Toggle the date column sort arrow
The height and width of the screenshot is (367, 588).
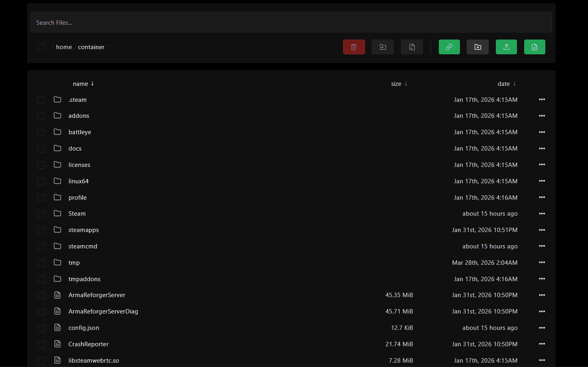514,83
